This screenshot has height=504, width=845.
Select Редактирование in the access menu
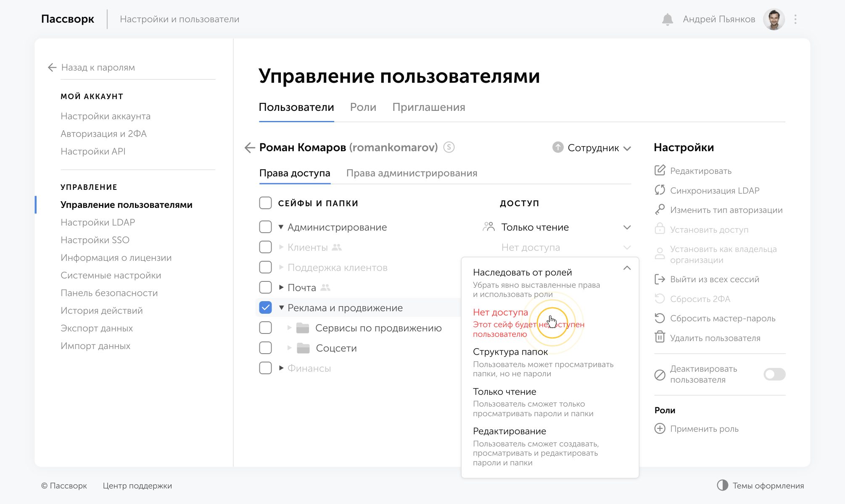tap(509, 431)
